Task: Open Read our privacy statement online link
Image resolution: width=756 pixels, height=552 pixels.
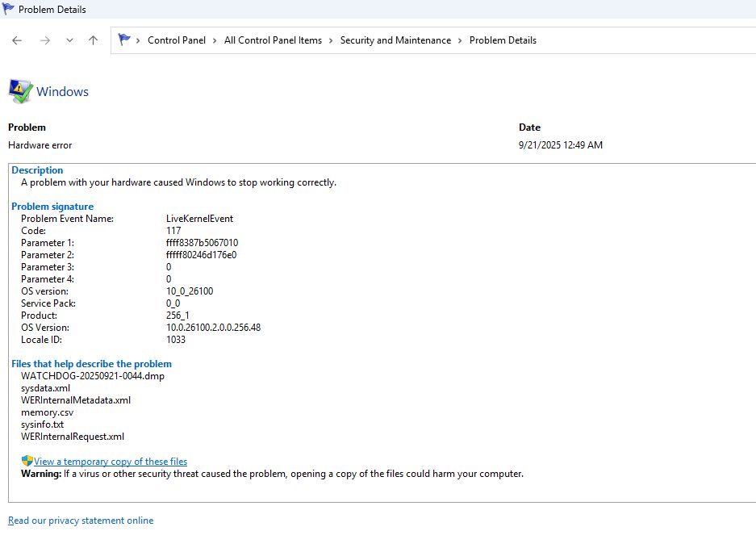Action: (81, 521)
